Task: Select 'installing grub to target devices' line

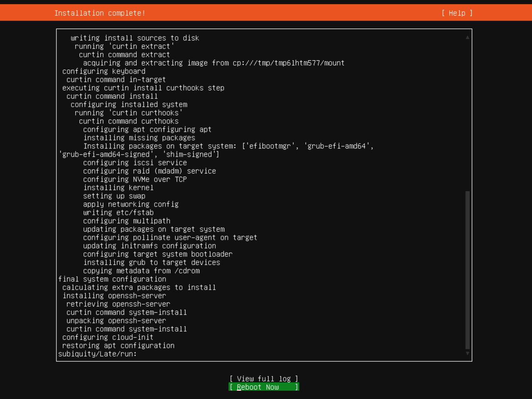Action: [x=152, y=262]
